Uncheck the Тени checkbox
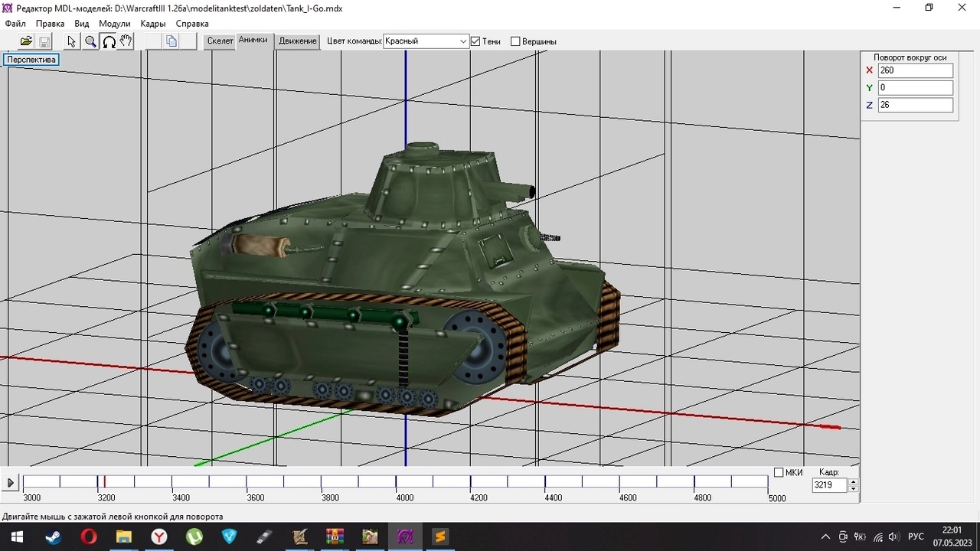This screenshot has height=551, width=980. [x=475, y=41]
